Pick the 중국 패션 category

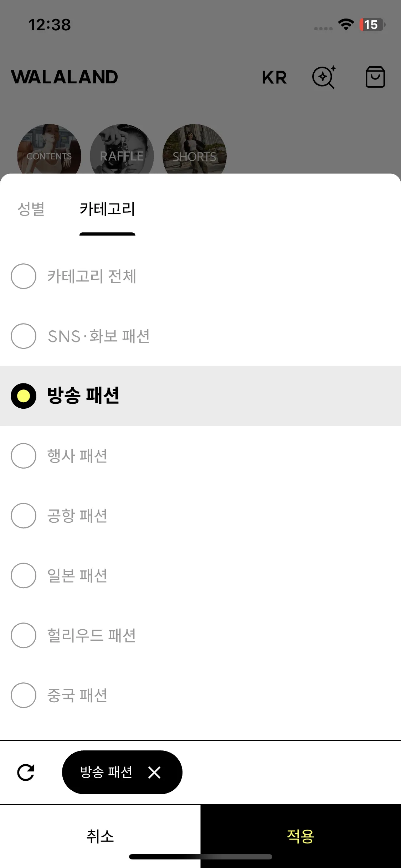point(200,695)
